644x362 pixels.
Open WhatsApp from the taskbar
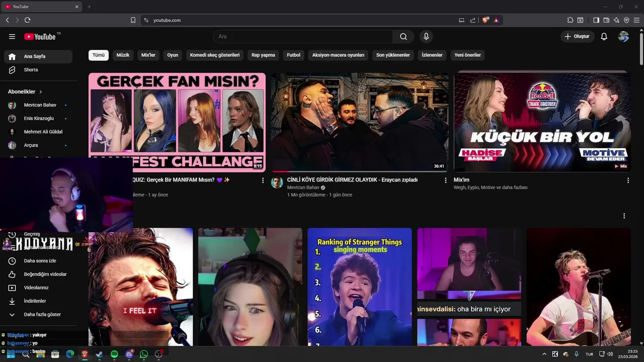pos(144,354)
